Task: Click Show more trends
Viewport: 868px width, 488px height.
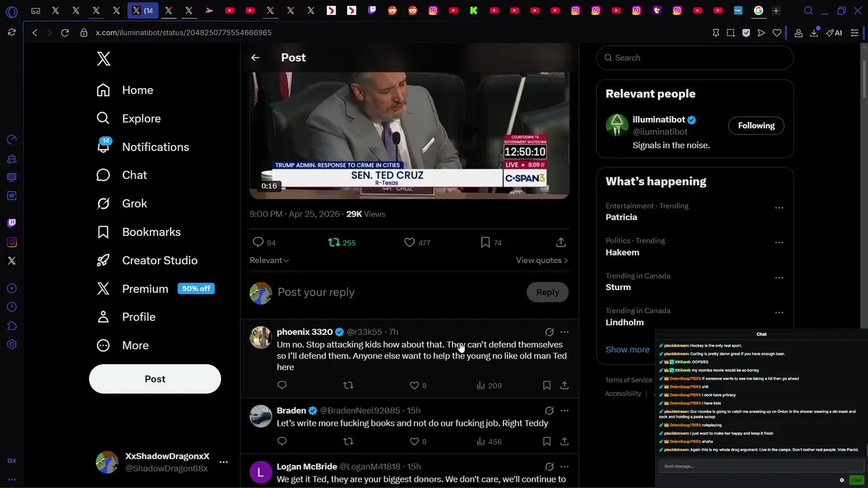Action: click(627, 350)
